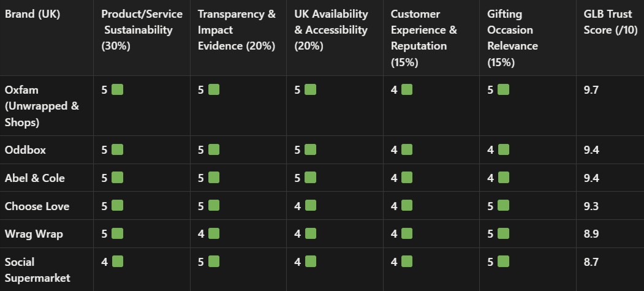The height and width of the screenshot is (291, 644).
Task: Click green square in Wrag Wrap's Transparency cell
Action: point(214,233)
